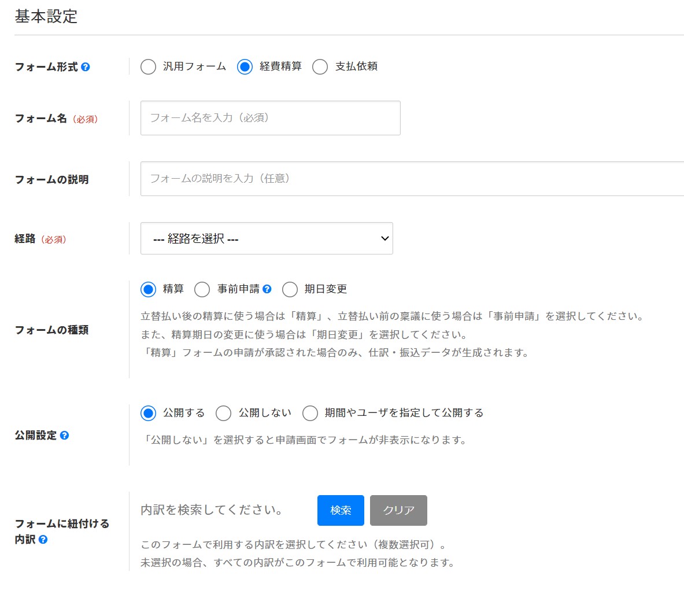Choose the 事前申請 radio button

click(202, 289)
